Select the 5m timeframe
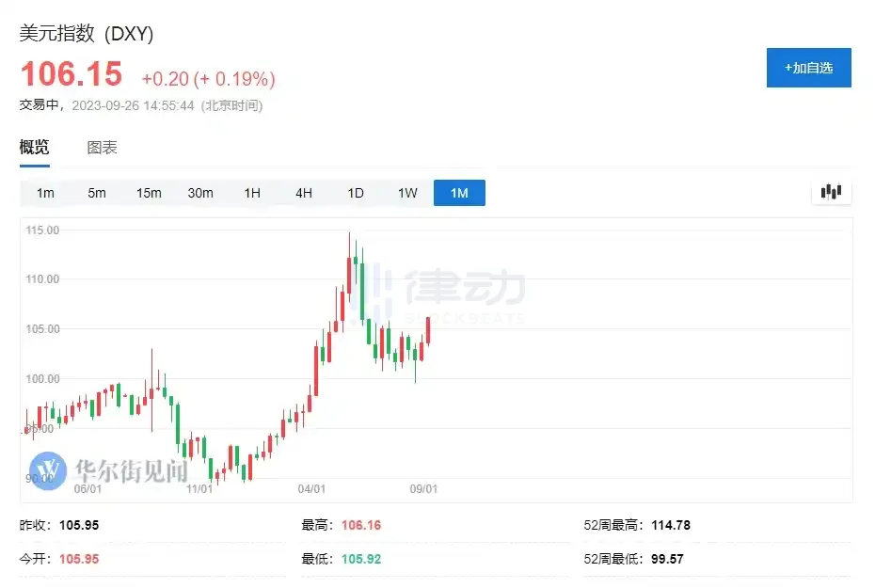Screen dimensions: 875x588 click(97, 193)
